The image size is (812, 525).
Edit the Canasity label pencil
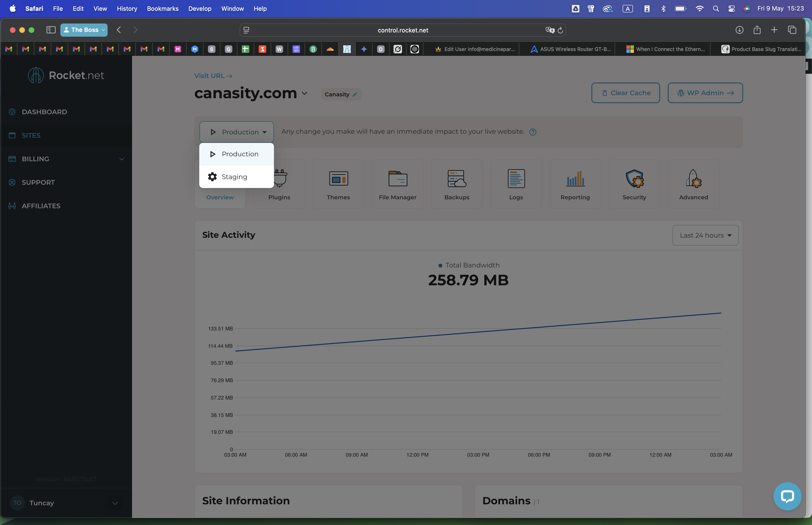pos(355,95)
